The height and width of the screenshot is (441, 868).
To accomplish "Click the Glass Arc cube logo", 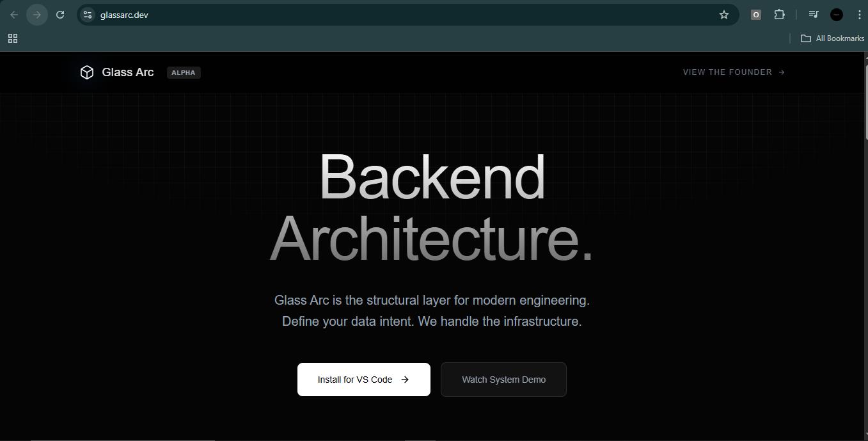I will point(86,72).
